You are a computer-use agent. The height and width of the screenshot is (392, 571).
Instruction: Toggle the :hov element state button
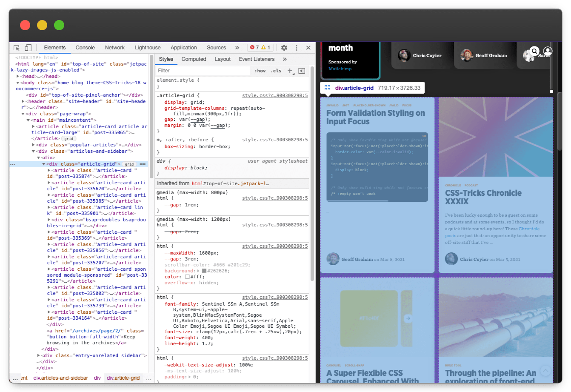pyautogui.click(x=260, y=71)
